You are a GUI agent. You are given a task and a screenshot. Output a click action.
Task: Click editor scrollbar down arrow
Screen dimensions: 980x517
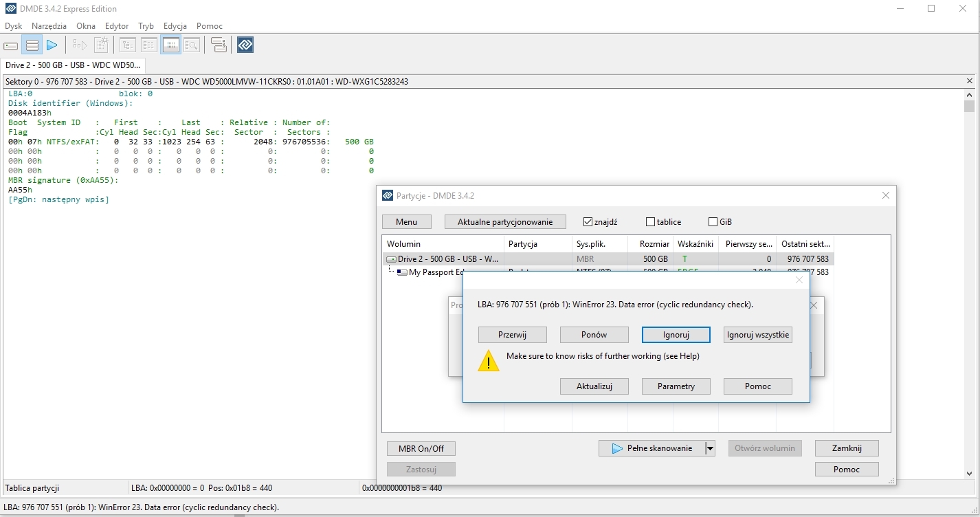coord(969,473)
